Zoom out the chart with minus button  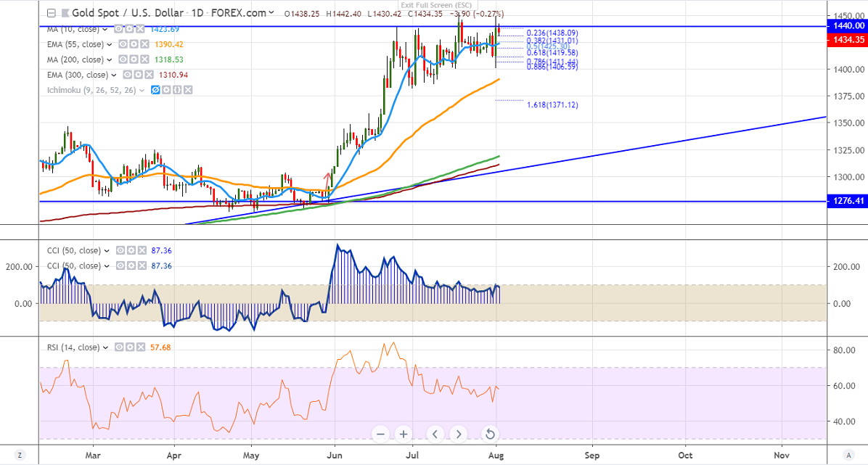[x=380, y=434]
